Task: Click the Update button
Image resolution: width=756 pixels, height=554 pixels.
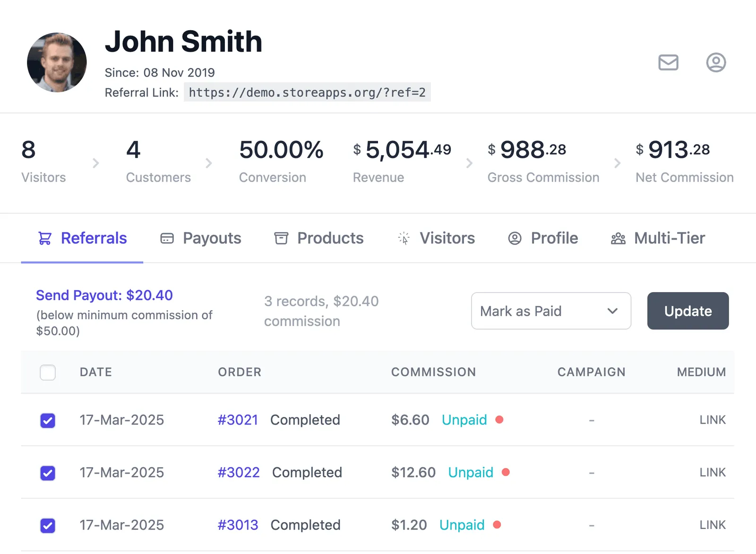Action: pos(688,311)
